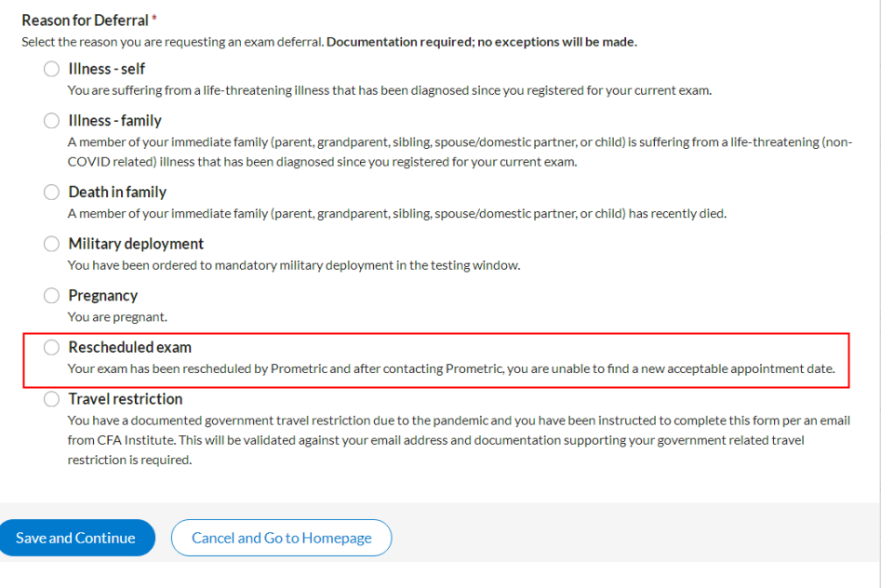The height and width of the screenshot is (588, 881).
Task: Pick the "Military deployment" radio button
Action: tap(51, 244)
